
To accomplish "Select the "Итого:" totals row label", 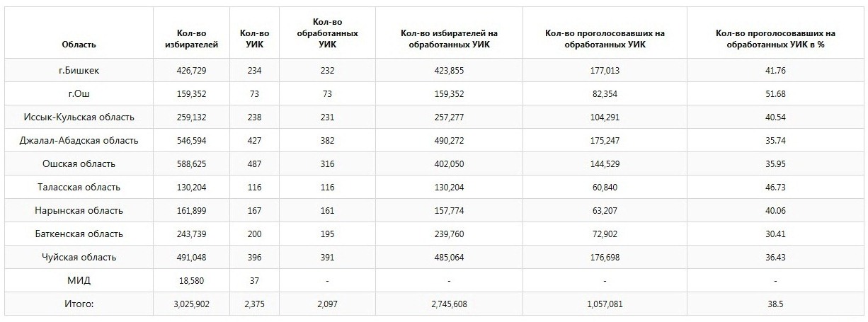I will [79, 304].
